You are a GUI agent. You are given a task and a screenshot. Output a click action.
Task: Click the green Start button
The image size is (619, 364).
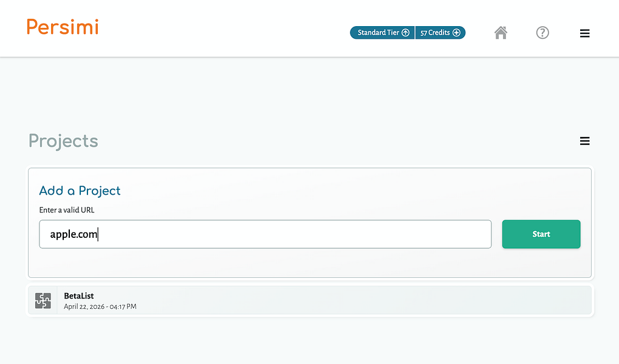coord(541,234)
